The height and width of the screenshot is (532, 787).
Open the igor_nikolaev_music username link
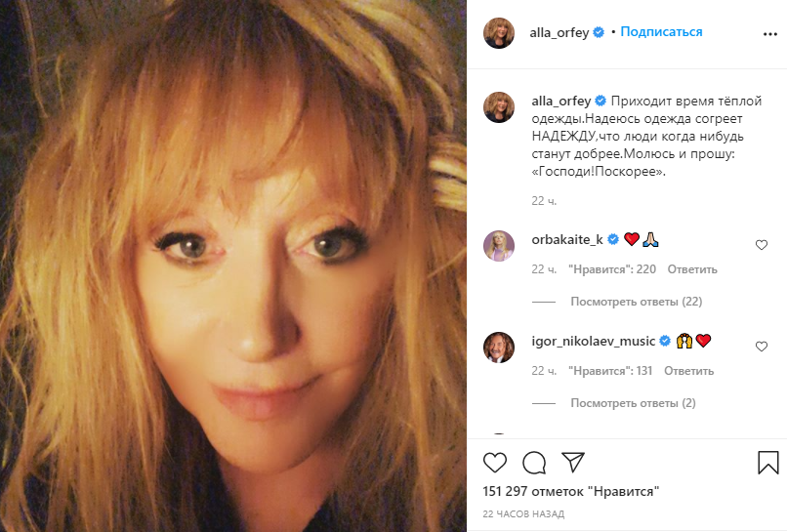pos(594,342)
